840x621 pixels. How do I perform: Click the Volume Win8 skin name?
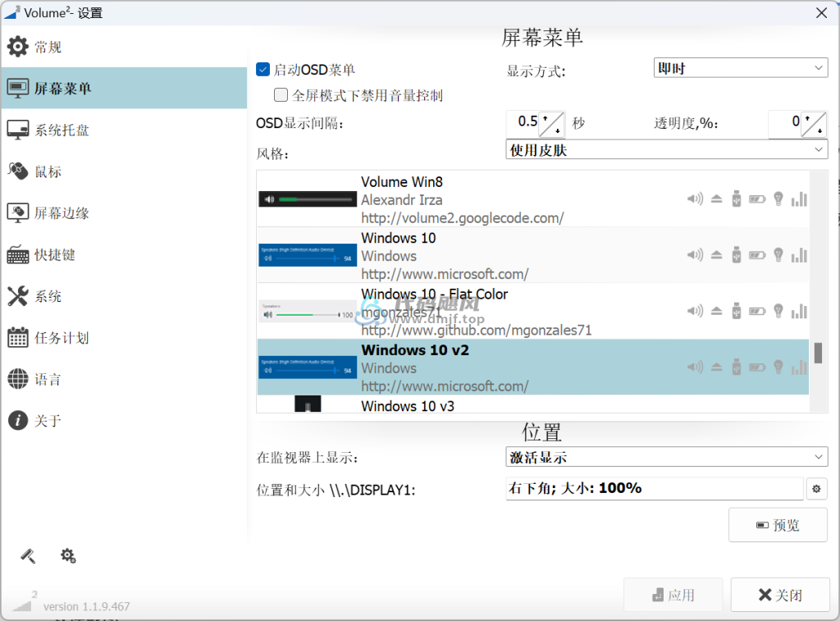point(402,181)
